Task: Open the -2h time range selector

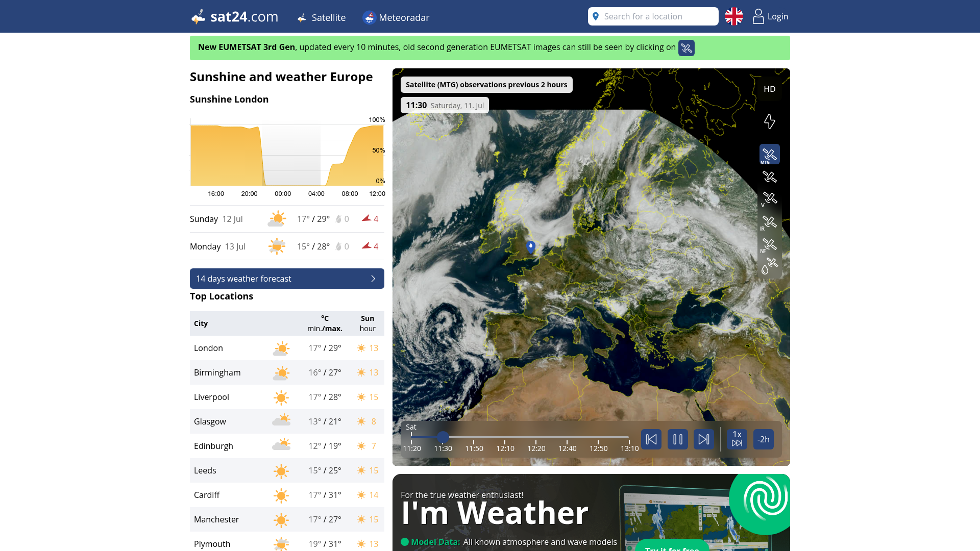Action: pos(764,439)
